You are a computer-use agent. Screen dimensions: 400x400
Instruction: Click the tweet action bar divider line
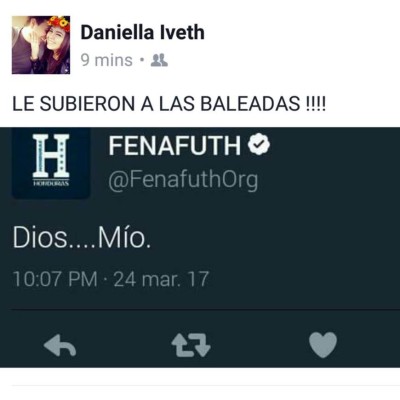pyautogui.click(x=206, y=310)
